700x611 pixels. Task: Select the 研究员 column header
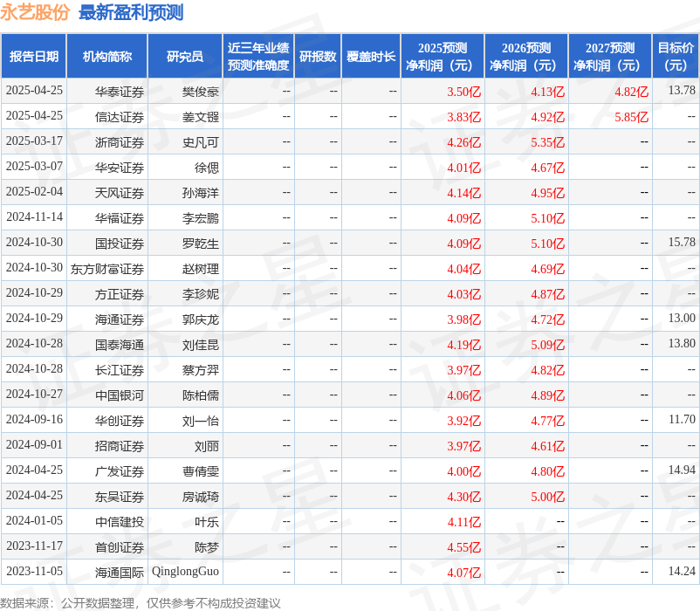click(x=185, y=56)
